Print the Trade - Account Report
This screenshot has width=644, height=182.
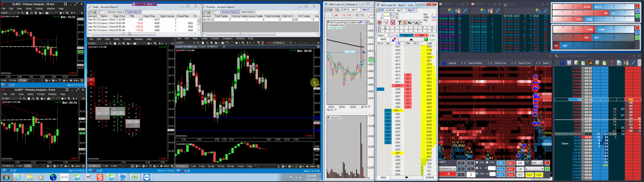click(x=95, y=12)
